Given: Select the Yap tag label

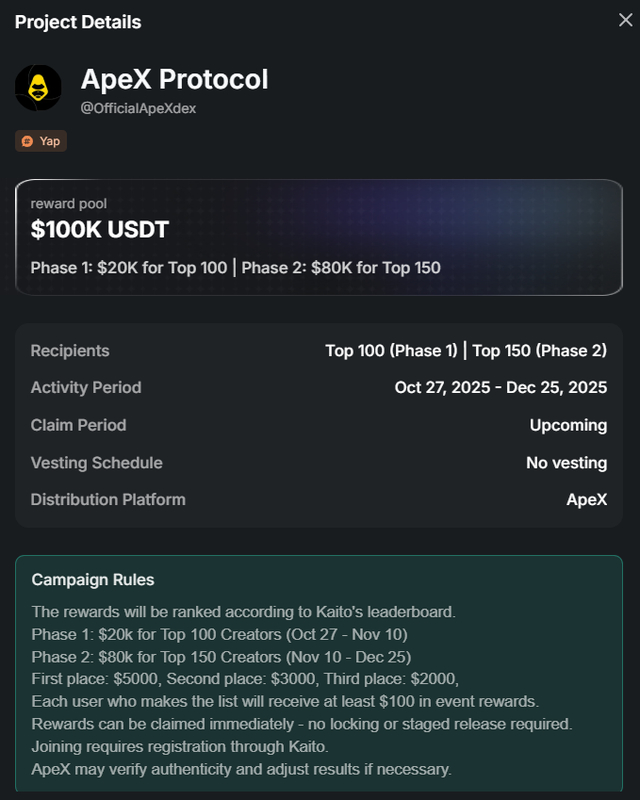Looking at the screenshot, I should pos(49,141).
